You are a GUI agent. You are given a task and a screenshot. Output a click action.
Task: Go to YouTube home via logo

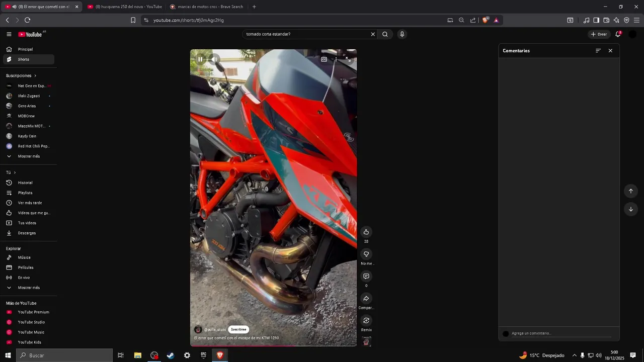click(x=30, y=34)
